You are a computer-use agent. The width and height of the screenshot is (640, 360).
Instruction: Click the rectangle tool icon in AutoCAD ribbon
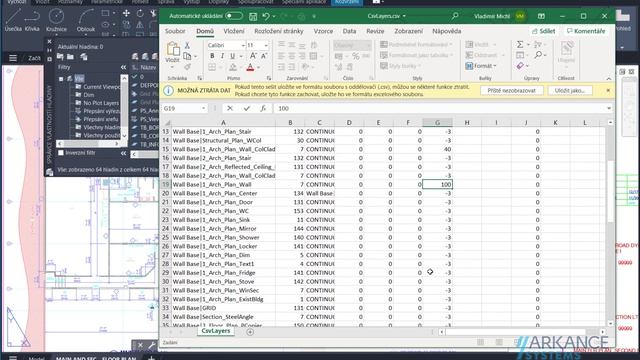click(x=105, y=13)
